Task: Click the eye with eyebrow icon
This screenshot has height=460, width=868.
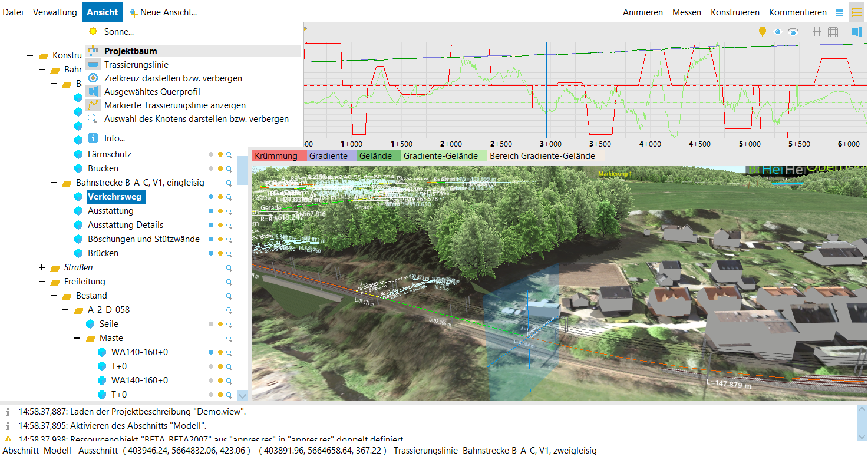Action: click(x=793, y=32)
